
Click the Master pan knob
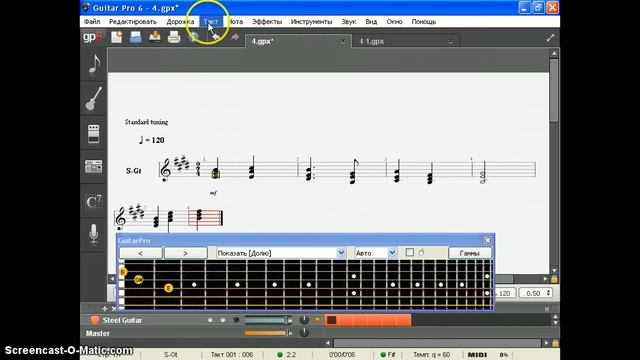pos(304,333)
